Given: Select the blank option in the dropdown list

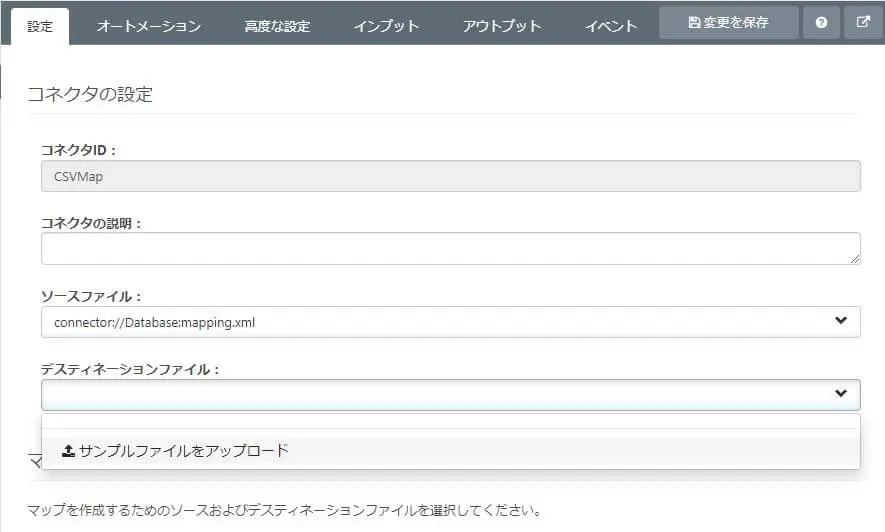Looking at the screenshot, I should point(450,421).
